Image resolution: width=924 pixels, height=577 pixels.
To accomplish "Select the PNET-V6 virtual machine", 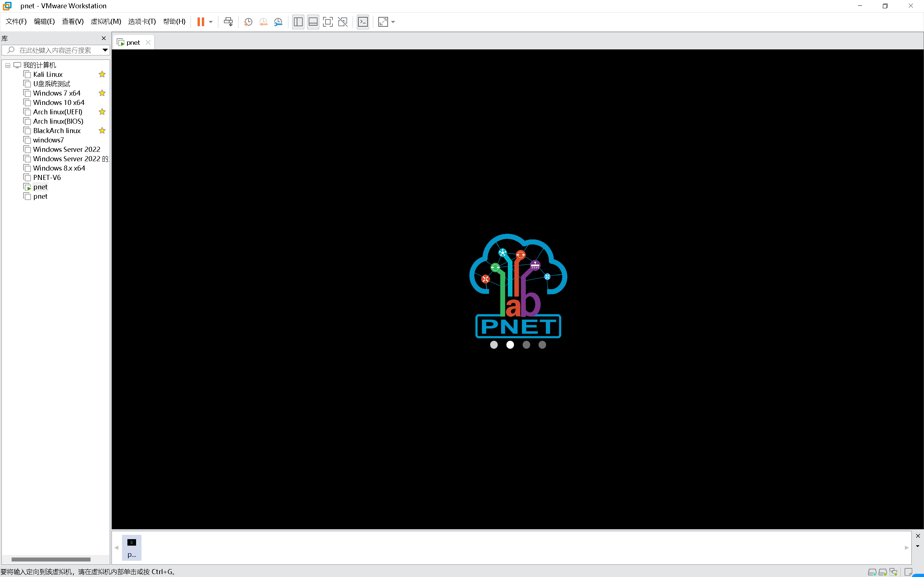I will pos(47,177).
